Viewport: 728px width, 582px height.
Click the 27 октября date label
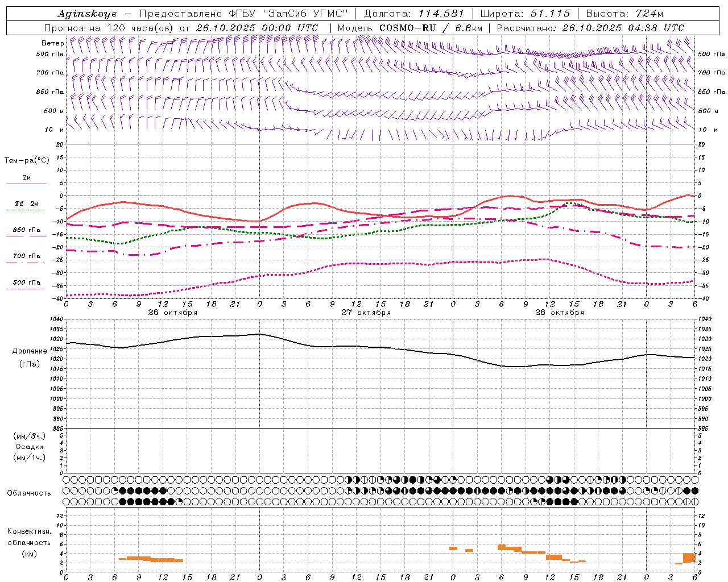[366, 313]
